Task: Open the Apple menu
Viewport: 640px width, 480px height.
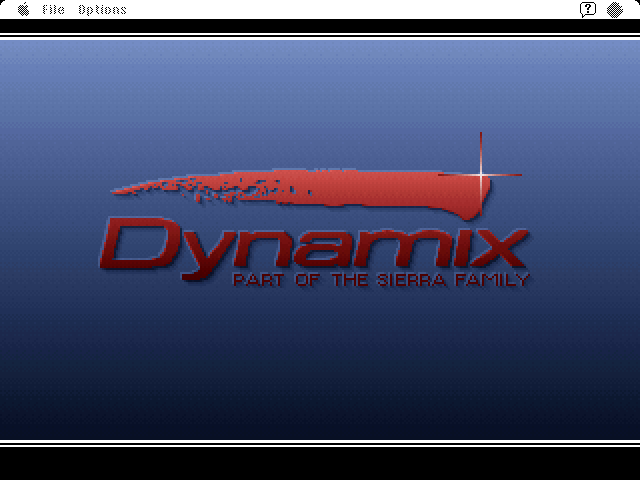Action: pos(24,9)
